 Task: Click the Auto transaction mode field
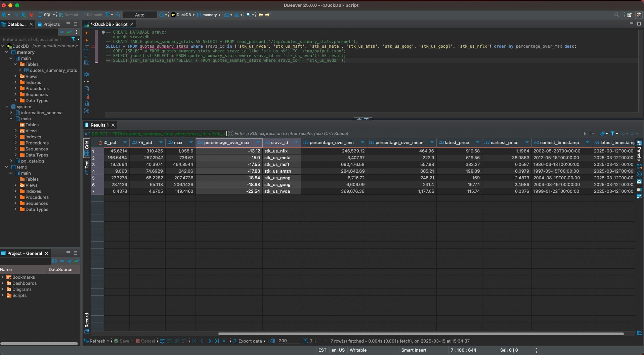[x=140, y=15]
